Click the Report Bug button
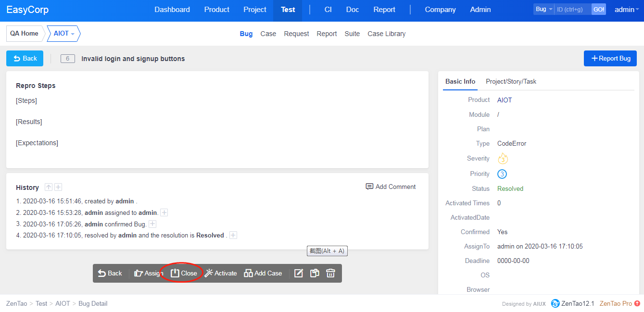This screenshot has height=312, width=644. pyautogui.click(x=610, y=58)
